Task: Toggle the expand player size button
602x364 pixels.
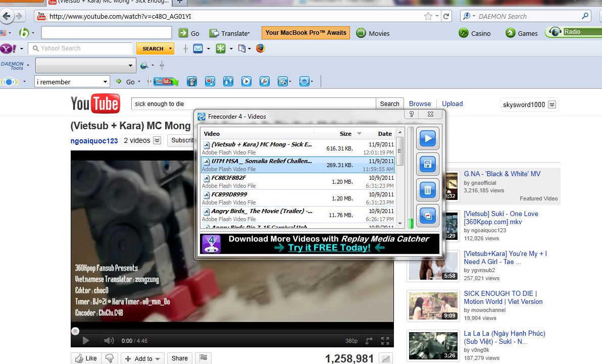Action: (x=369, y=341)
